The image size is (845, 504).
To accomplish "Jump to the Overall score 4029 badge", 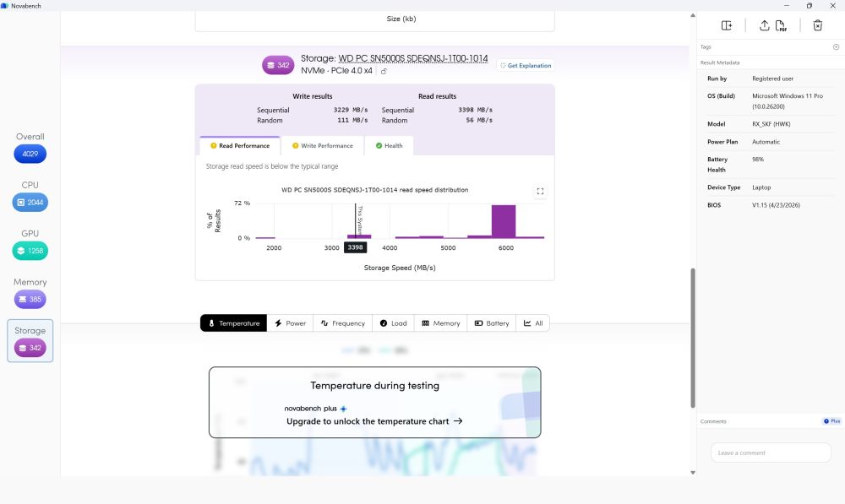I will (x=30, y=154).
